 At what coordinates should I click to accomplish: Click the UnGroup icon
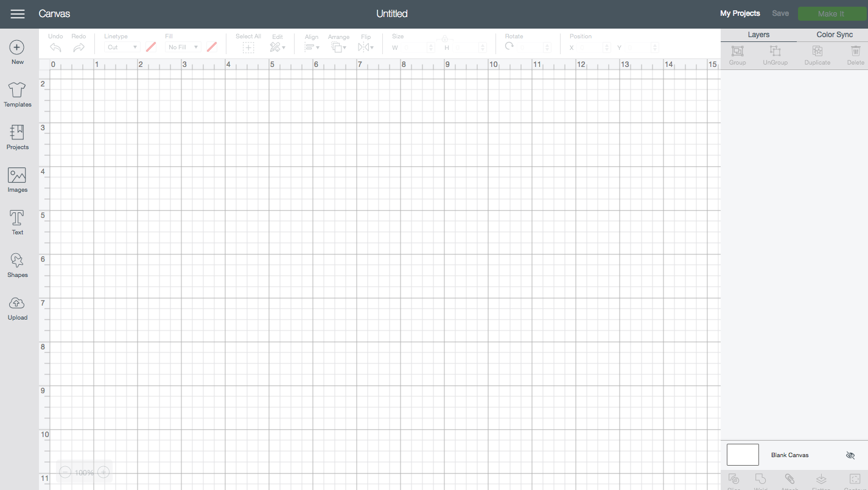coord(775,52)
